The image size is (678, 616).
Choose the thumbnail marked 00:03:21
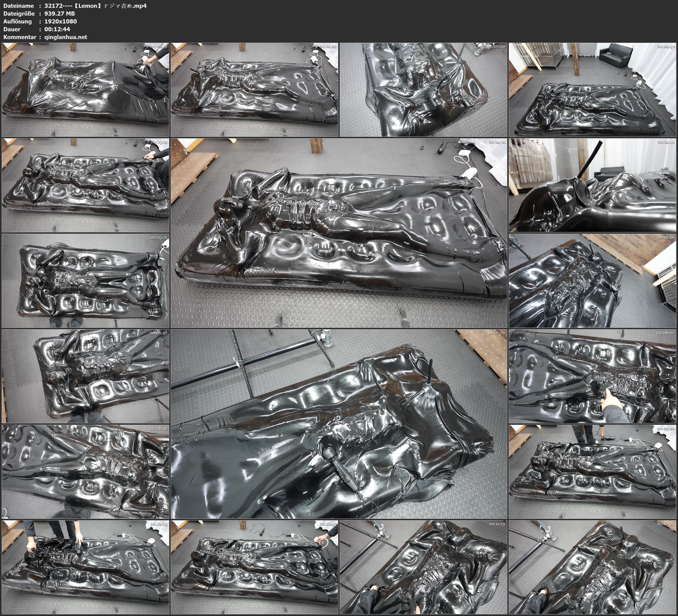(x=85, y=185)
